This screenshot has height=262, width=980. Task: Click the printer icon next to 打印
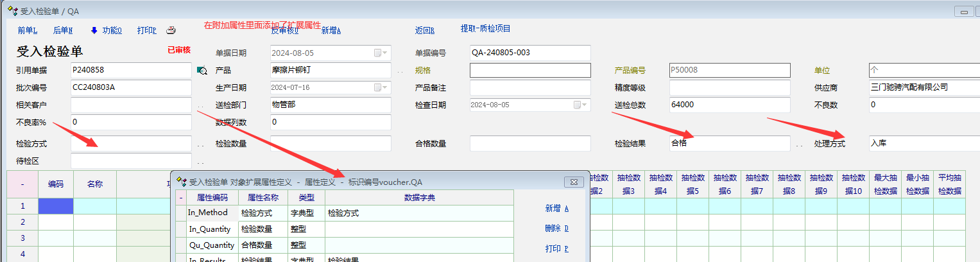tap(171, 30)
